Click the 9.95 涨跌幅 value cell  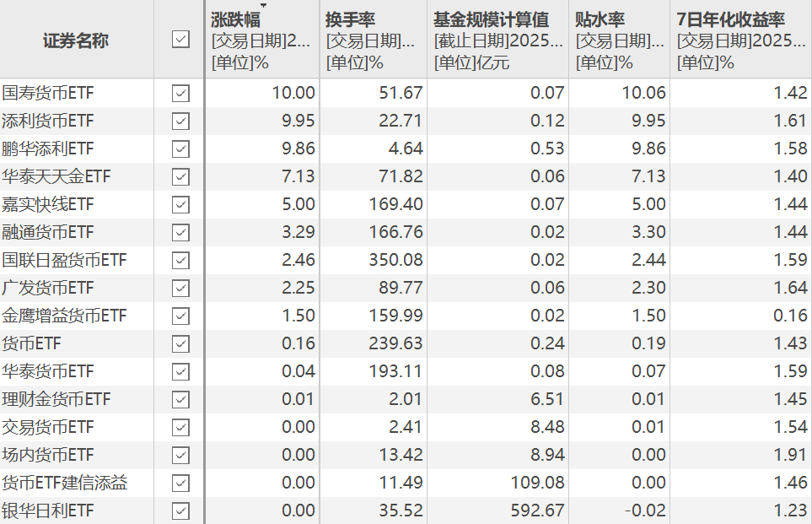(x=262, y=122)
